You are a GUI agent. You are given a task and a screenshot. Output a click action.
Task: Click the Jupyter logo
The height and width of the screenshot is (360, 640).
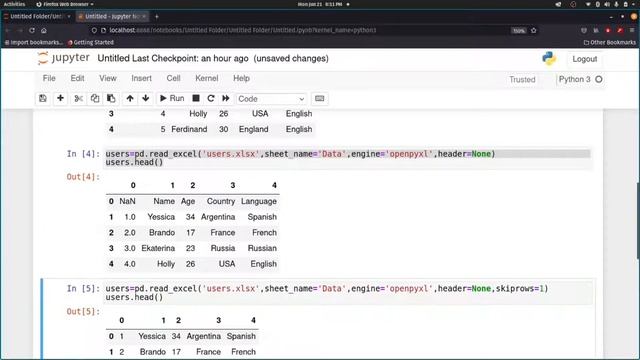click(x=63, y=58)
